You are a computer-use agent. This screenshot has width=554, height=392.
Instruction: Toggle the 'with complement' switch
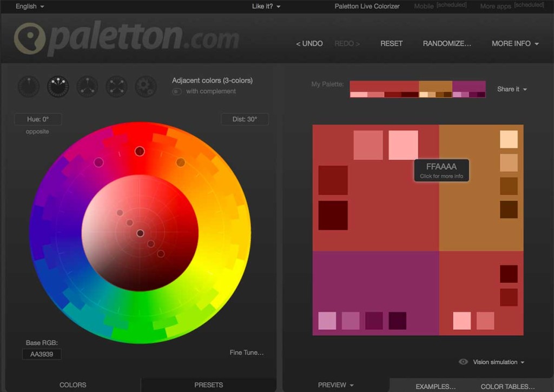[177, 91]
